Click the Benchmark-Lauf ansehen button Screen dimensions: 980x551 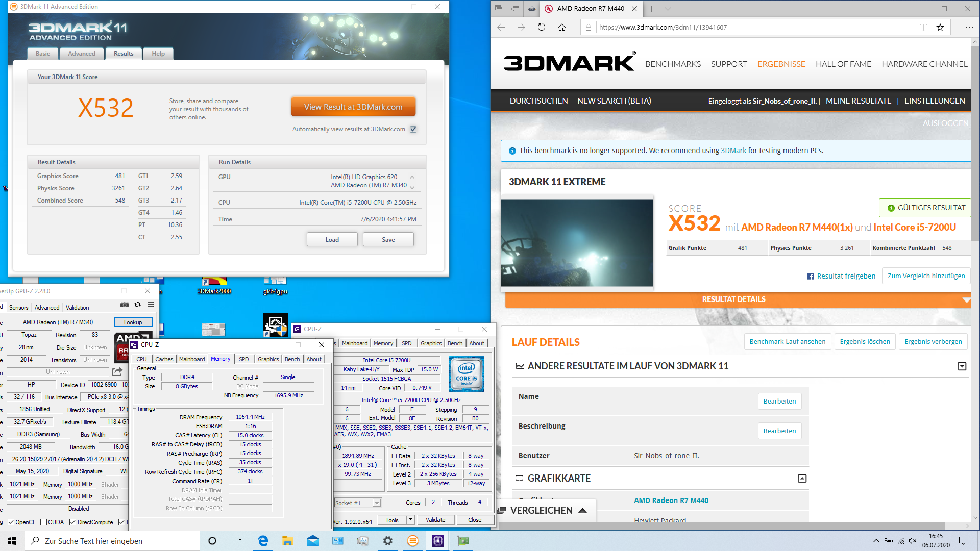point(788,342)
